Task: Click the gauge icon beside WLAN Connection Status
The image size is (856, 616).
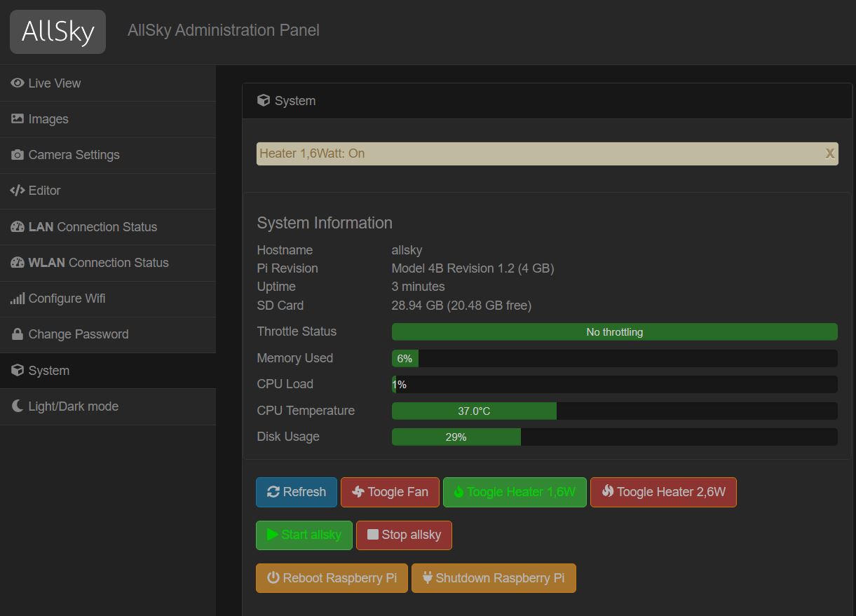Action: (x=18, y=263)
